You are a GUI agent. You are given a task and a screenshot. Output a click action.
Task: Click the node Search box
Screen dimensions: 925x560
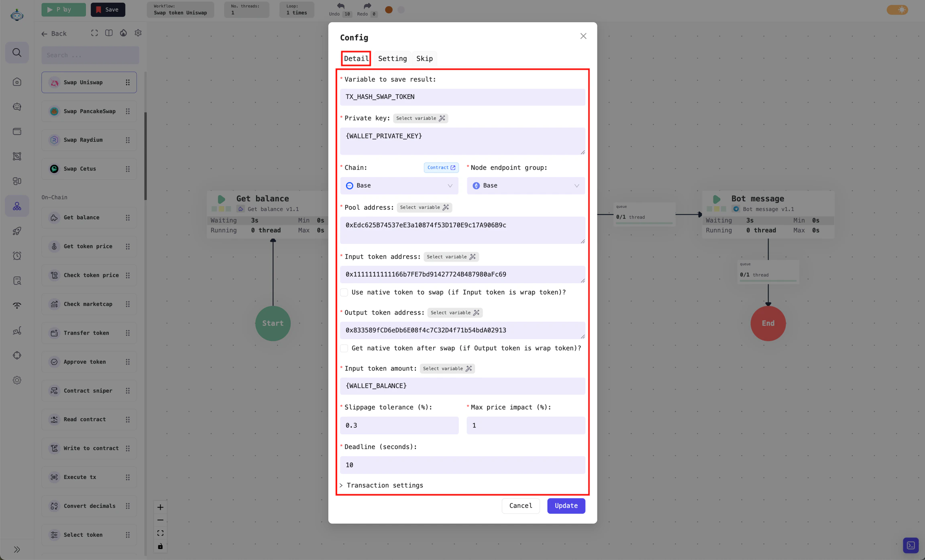[90, 55]
